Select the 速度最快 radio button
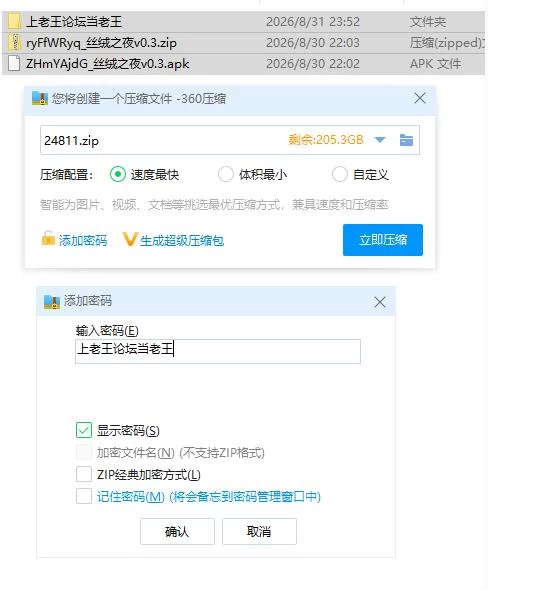Image resolution: width=536 pixels, height=590 pixels. [118, 174]
